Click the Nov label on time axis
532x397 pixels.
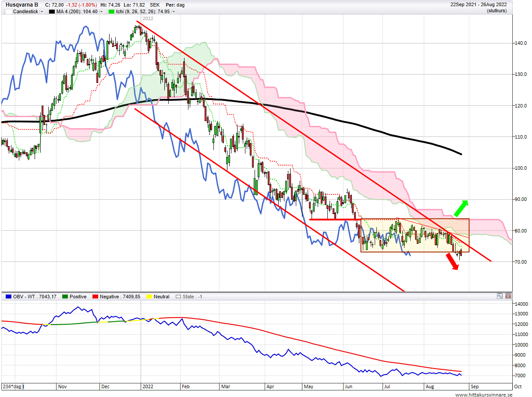click(x=63, y=386)
